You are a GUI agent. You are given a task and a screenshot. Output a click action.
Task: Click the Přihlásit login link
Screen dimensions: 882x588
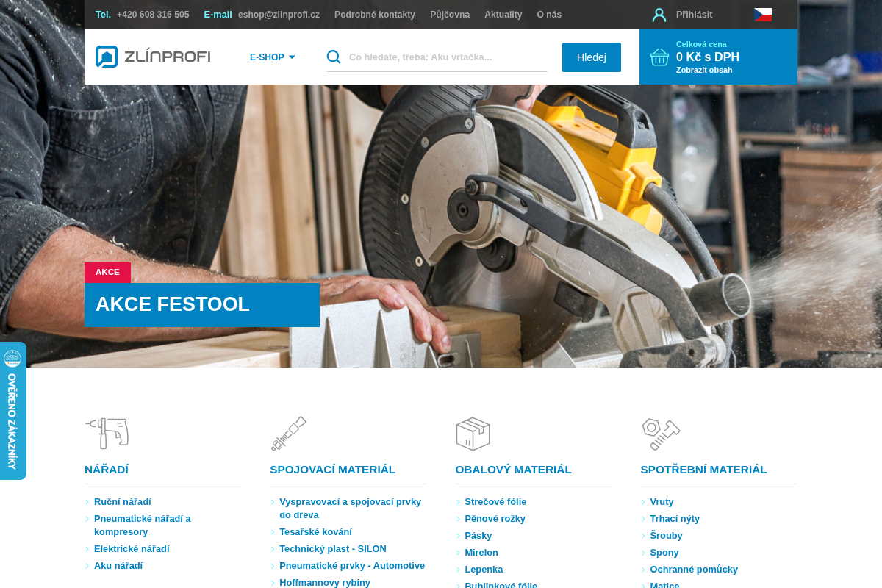(x=694, y=15)
